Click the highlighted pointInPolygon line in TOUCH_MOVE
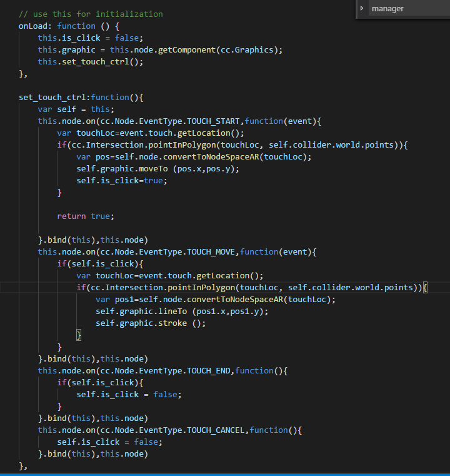Image resolution: width=450 pixels, height=476 pixels. point(252,288)
